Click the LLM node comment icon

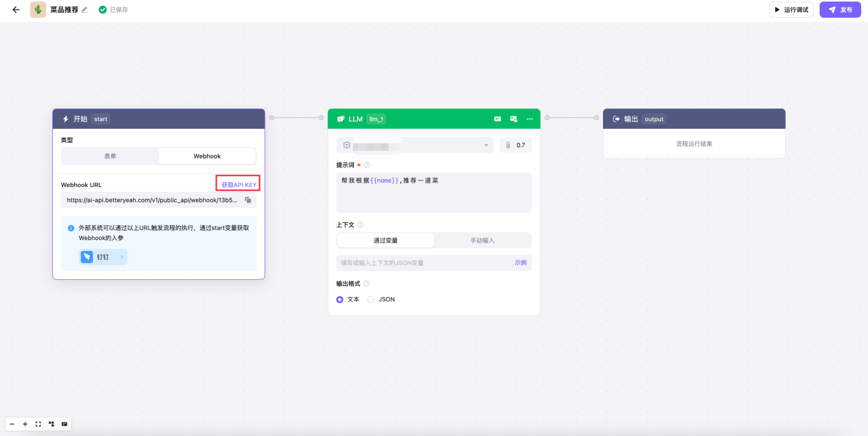497,119
